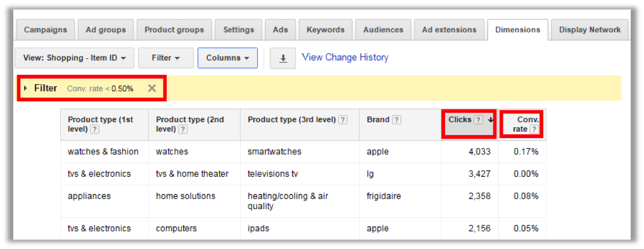
Task: Select the Dimensions tab
Action: [x=517, y=30]
